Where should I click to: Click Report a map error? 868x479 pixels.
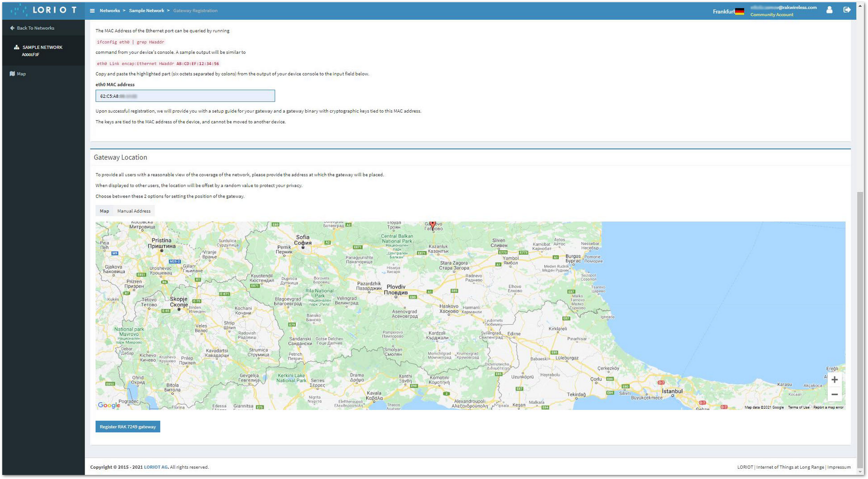pos(828,408)
